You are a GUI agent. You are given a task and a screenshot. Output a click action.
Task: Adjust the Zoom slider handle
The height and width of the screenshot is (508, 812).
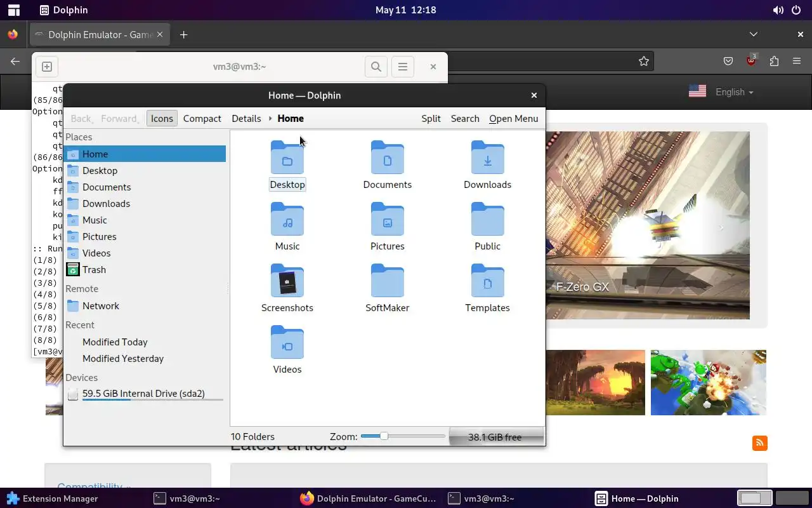tap(384, 436)
